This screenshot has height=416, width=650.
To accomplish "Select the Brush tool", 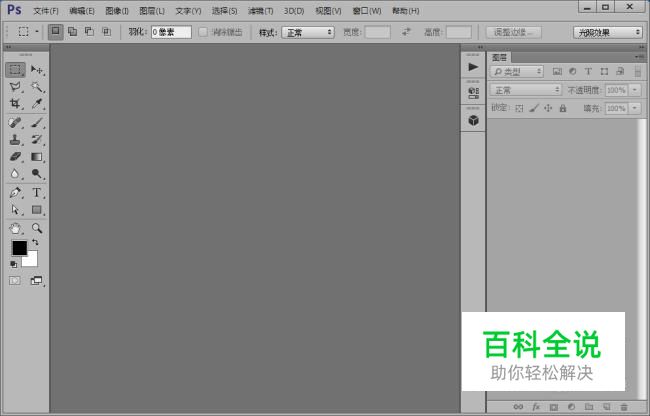I will 37,123.
